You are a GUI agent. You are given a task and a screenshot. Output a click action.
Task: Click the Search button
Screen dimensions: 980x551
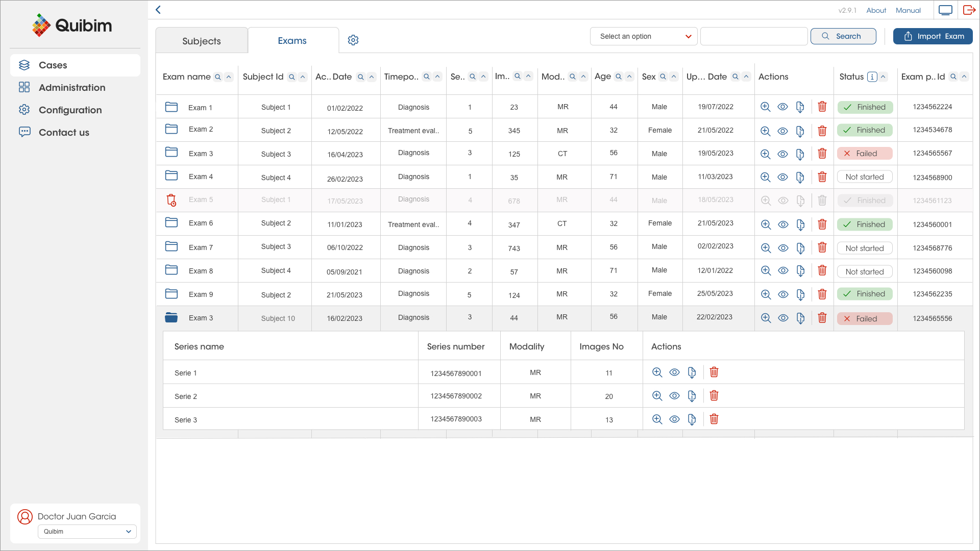[x=843, y=36]
